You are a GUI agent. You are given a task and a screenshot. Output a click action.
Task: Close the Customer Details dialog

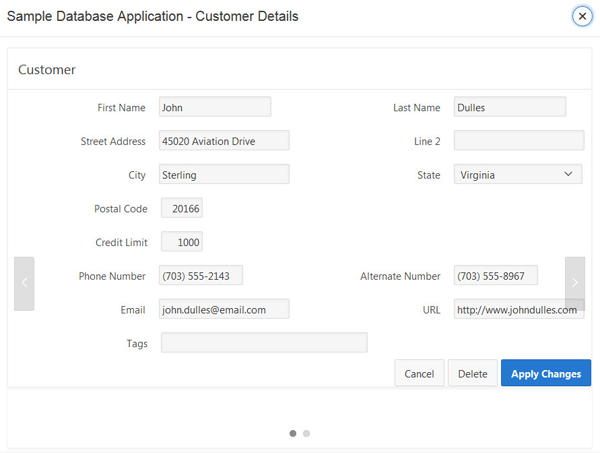(582, 16)
